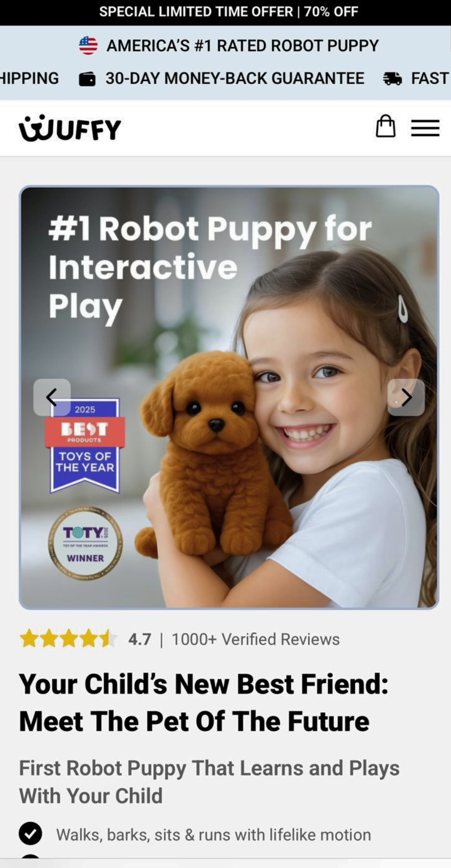The height and width of the screenshot is (868, 451).
Task: Open the girl hugging puppy product image
Action: tap(229, 397)
